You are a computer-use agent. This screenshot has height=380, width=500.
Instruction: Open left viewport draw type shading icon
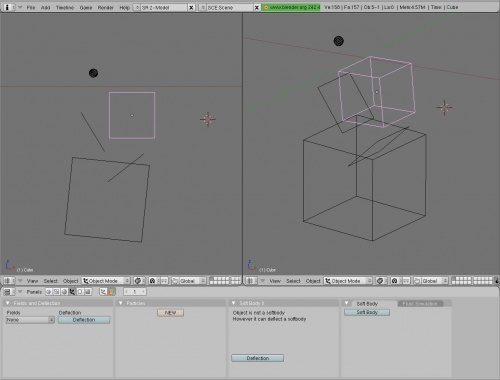click(138, 281)
